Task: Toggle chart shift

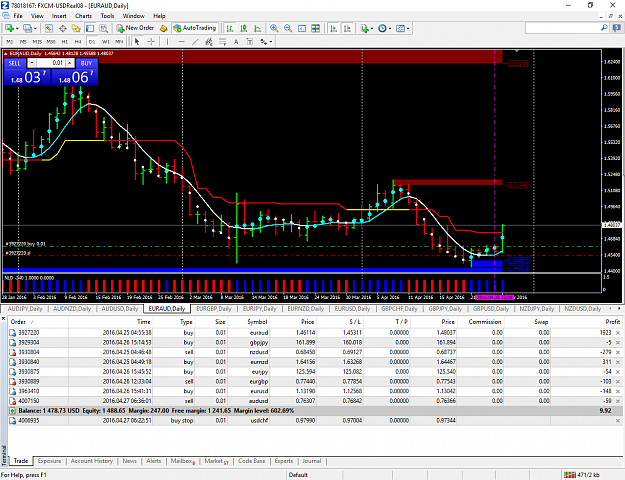Action: (x=348, y=28)
